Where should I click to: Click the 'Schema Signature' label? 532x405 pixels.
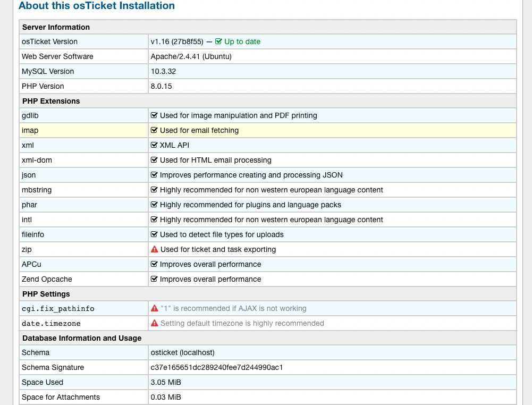(53, 368)
